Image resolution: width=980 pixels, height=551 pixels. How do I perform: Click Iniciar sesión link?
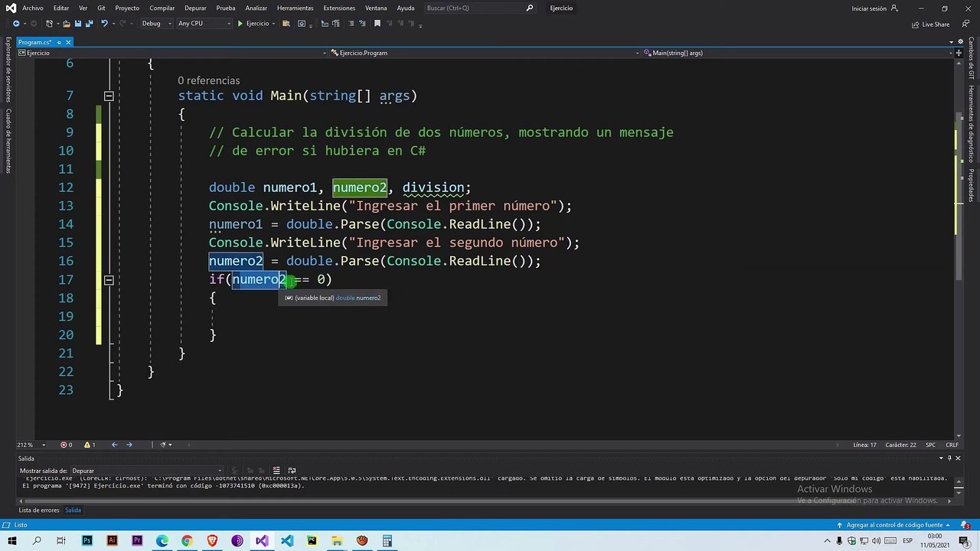pyautogui.click(x=869, y=8)
